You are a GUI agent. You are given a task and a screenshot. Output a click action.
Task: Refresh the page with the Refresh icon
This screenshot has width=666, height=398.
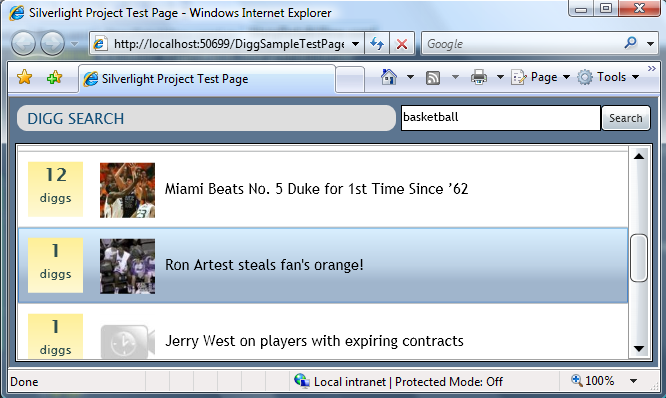click(377, 44)
